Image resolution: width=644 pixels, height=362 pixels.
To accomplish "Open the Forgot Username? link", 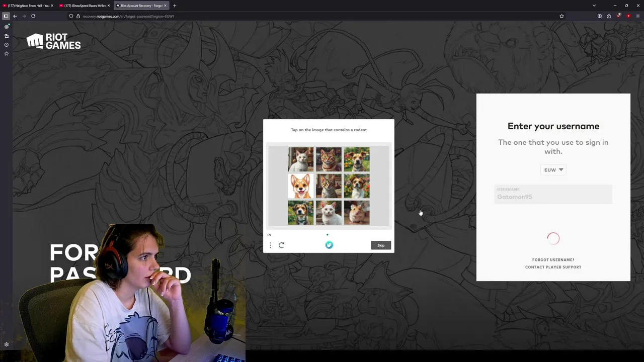I will (553, 260).
